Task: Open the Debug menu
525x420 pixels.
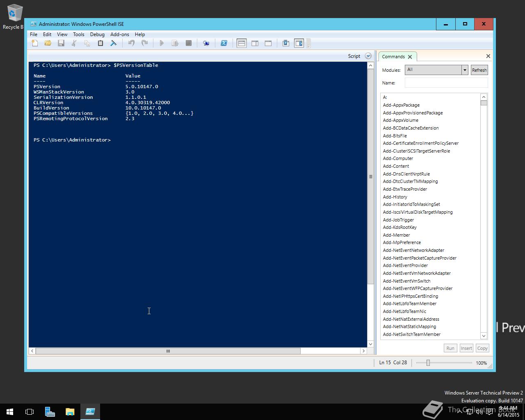Action: 97,34
